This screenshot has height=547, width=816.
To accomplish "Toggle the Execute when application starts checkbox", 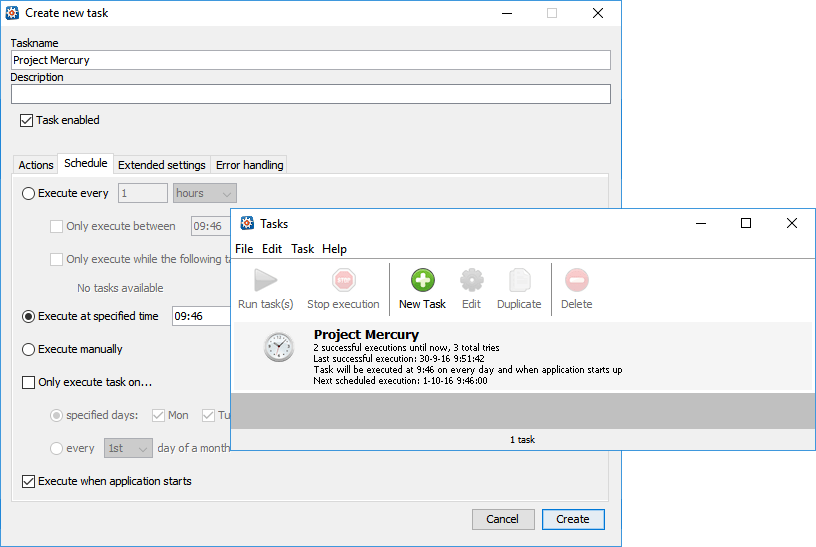I will pos(29,481).
